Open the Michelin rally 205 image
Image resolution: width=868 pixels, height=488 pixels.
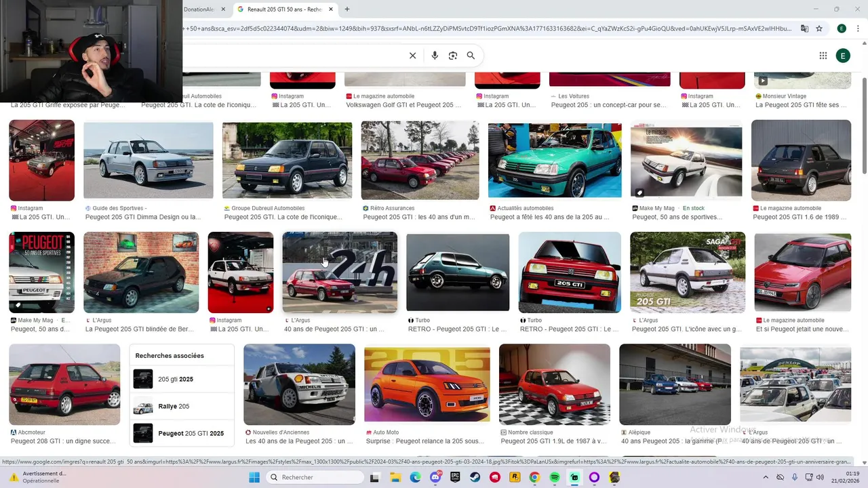click(x=299, y=384)
